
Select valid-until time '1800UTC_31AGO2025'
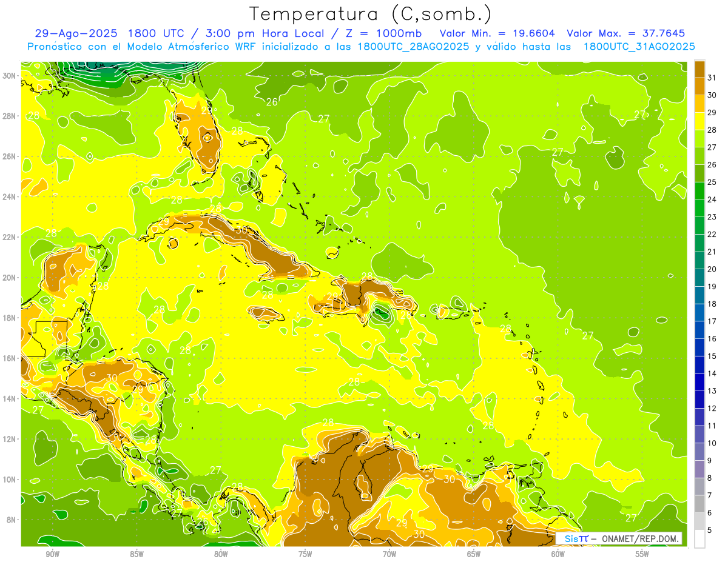[639, 47]
